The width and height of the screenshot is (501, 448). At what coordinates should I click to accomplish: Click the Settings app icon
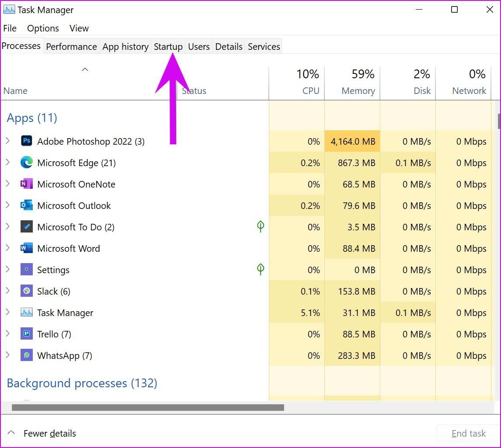pos(27,269)
